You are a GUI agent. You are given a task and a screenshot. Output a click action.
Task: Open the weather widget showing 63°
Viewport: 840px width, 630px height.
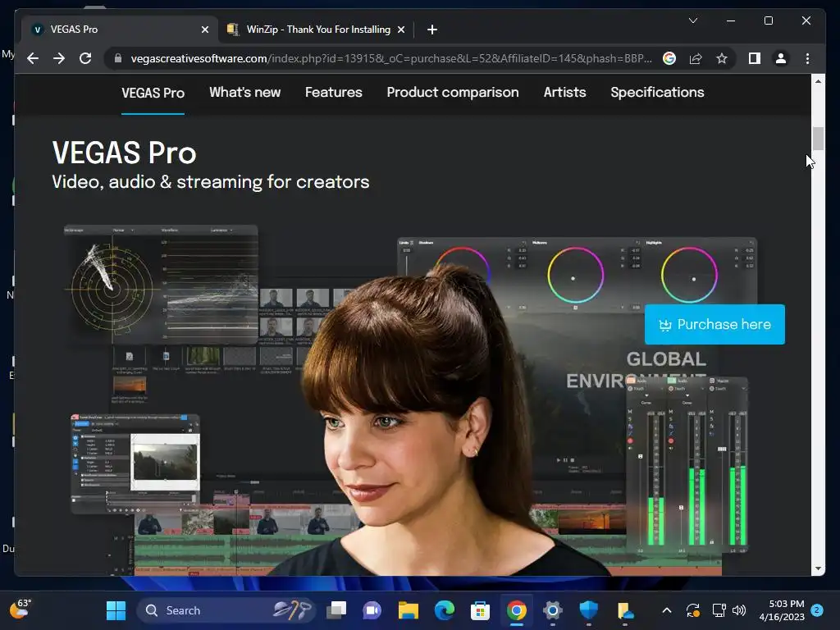pos(21,609)
